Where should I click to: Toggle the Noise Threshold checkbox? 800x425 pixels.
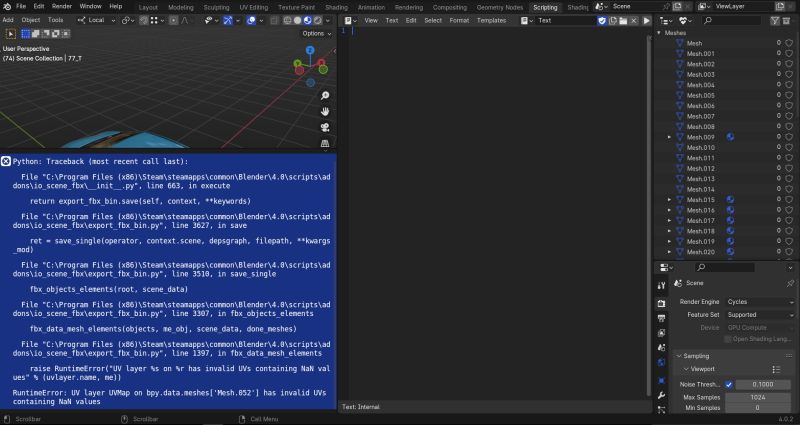(729, 385)
